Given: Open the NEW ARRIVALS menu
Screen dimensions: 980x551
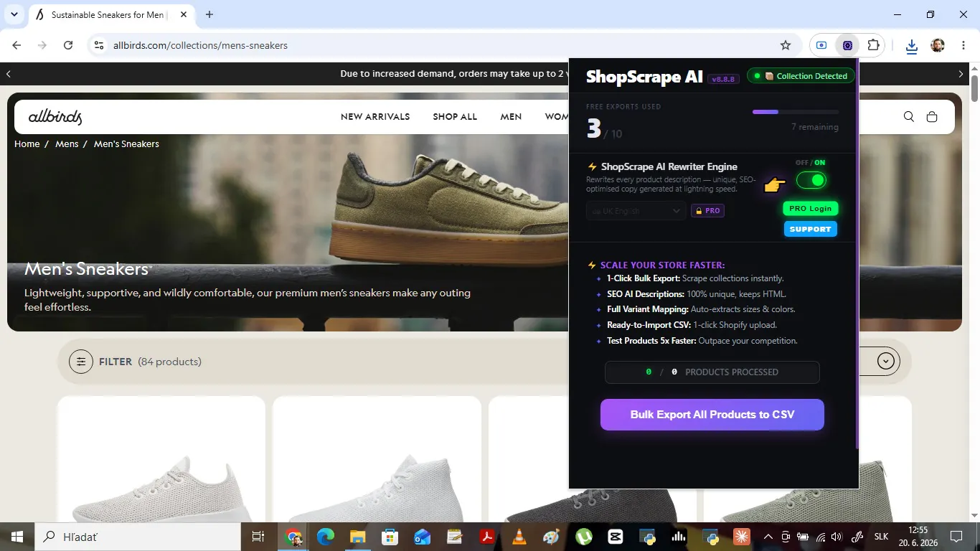Looking at the screenshot, I should tap(375, 117).
